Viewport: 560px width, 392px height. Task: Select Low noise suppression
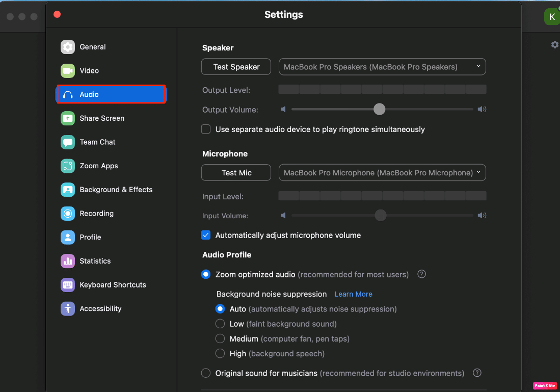coord(220,324)
